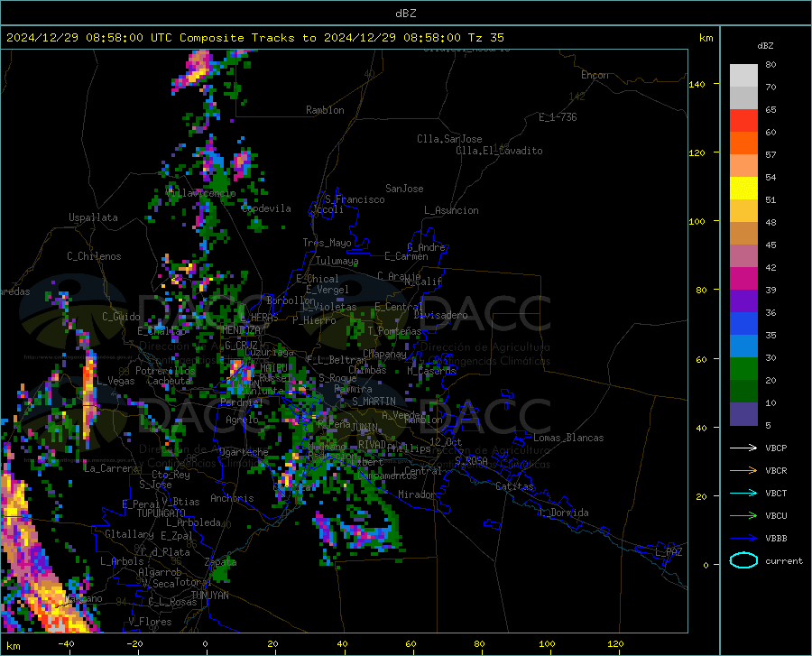Click the 'VBCT' legend label

[x=776, y=493]
